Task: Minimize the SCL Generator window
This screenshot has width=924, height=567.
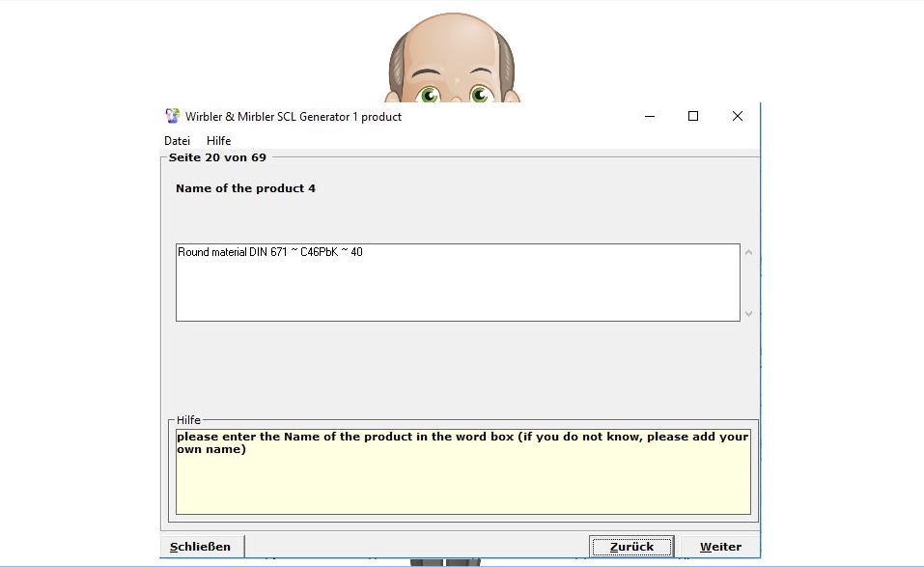Action: click(648, 116)
